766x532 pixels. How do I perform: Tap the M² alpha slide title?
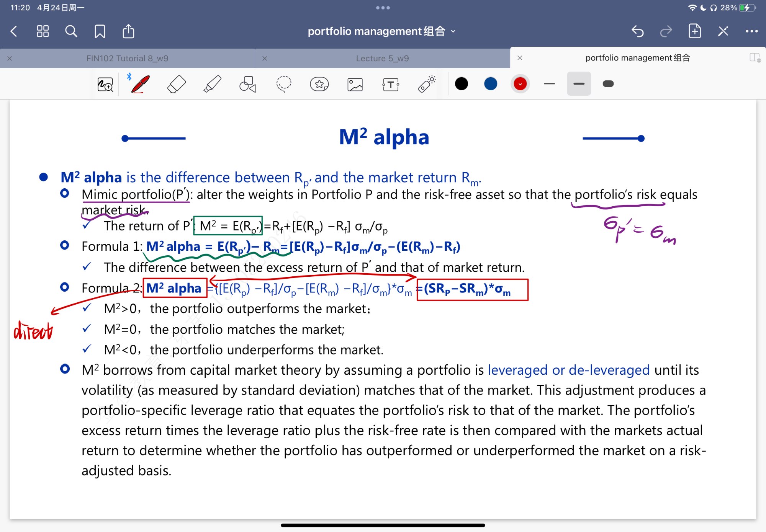(384, 137)
